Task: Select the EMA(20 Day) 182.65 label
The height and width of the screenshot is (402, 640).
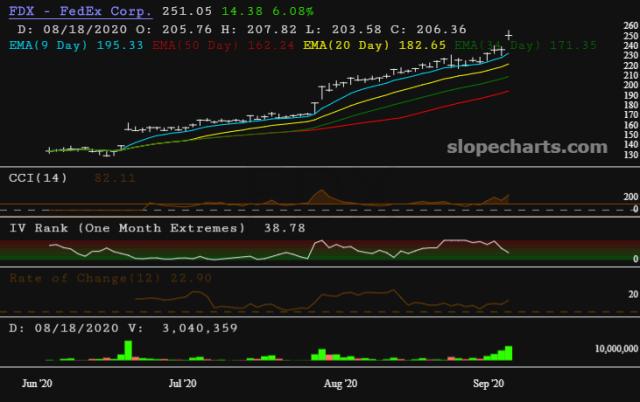Action: click(x=374, y=45)
